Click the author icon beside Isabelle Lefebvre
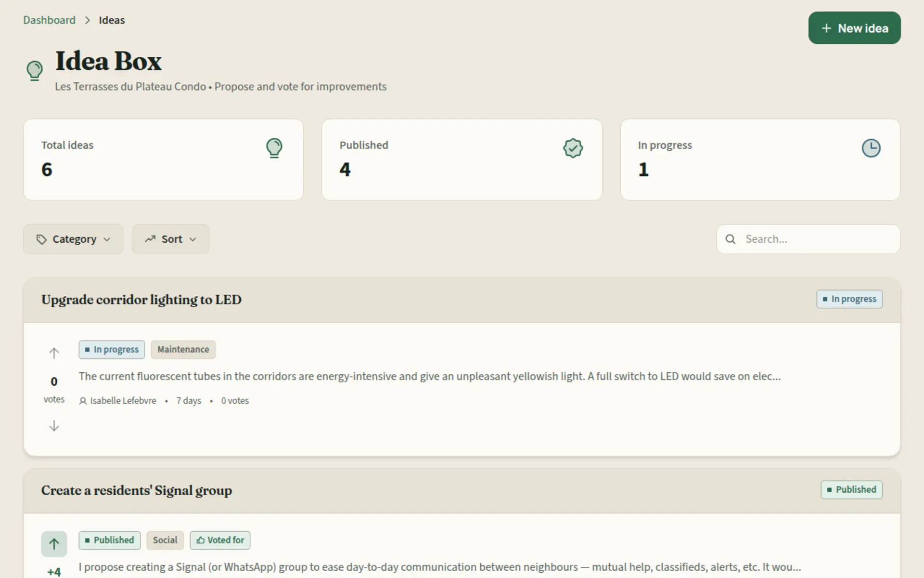924x578 pixels. click(x=83, y=401)
